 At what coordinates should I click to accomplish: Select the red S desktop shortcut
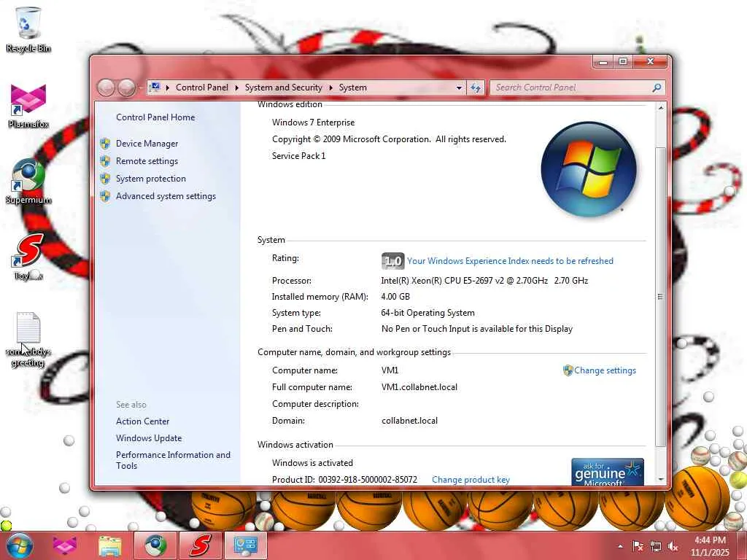(x=28, y=257)
